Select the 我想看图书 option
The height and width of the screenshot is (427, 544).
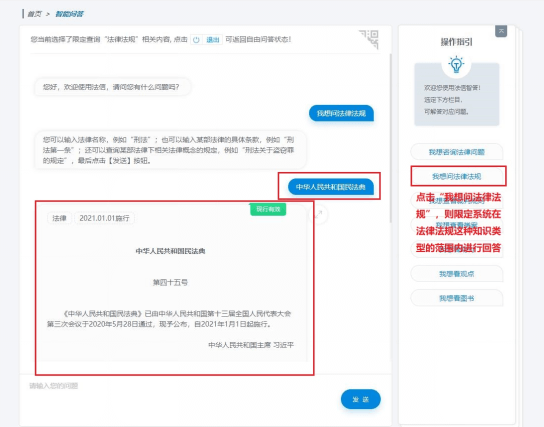click(x=457, y=298)
